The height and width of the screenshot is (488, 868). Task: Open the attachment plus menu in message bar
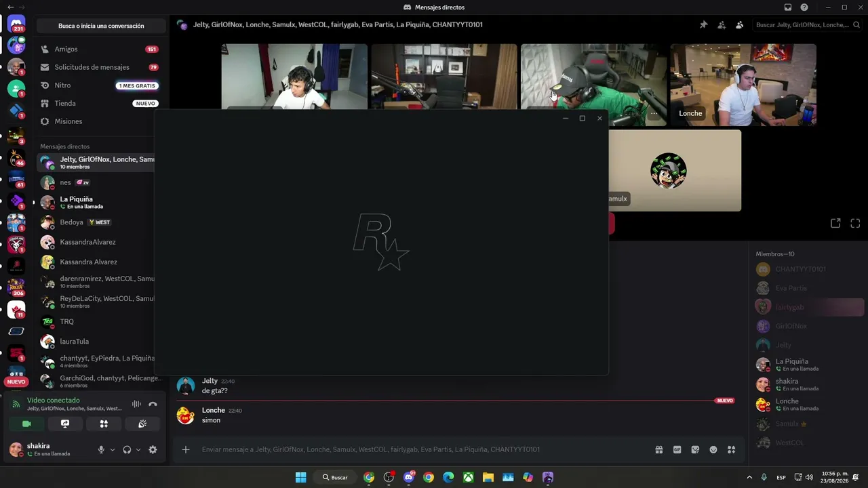tap(186, 449)
